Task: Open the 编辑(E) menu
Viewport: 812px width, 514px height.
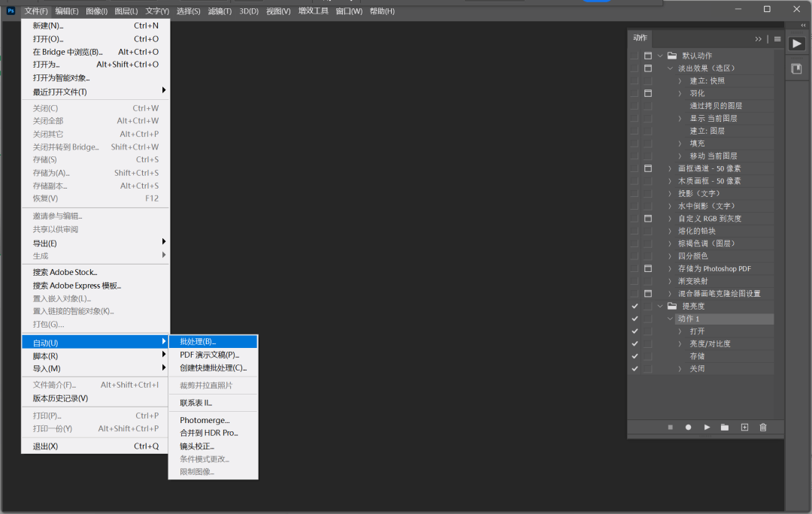Action: pyautogui.click(x=67, y=11)
